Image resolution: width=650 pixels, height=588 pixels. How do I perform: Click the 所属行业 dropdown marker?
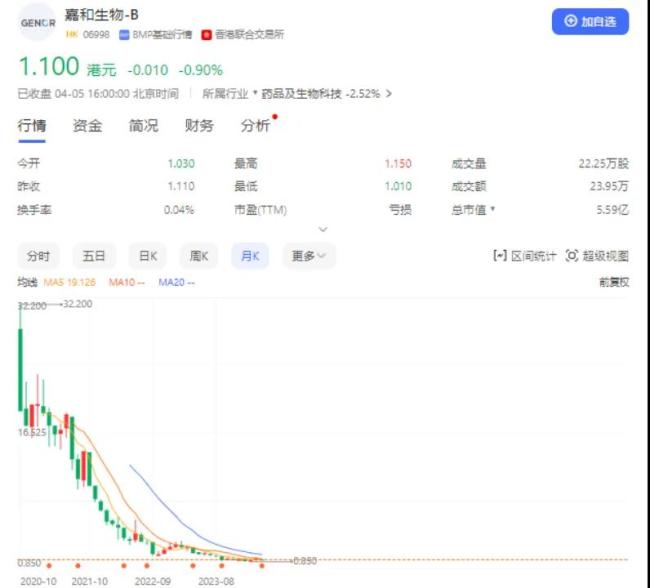tap(255, 92)
